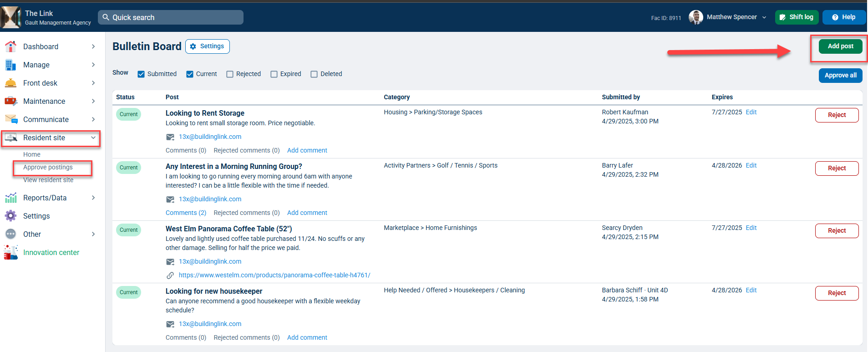868x352 pixels.
Task: Open the Innovation center menu item
Action: point(51,252)
